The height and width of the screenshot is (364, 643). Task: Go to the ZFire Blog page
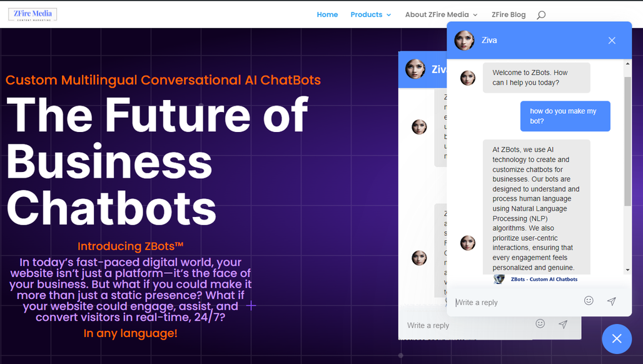[x=509, y=15]
